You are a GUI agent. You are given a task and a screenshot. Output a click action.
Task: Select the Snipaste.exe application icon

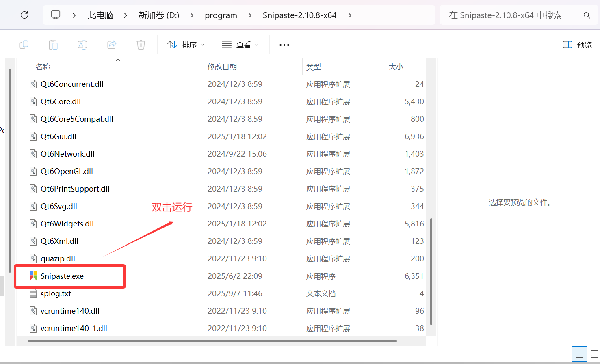click(33, 276)
